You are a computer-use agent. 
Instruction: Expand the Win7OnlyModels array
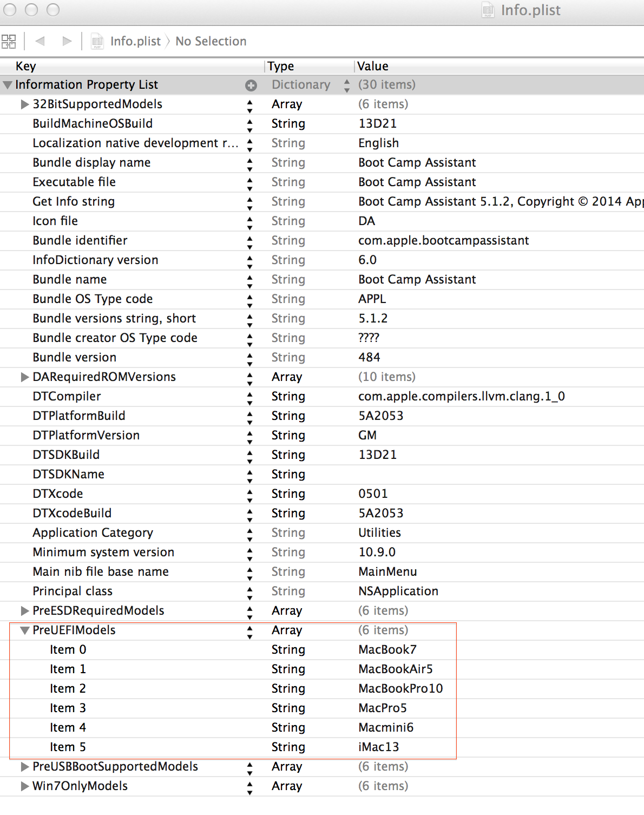coord(24,786)
